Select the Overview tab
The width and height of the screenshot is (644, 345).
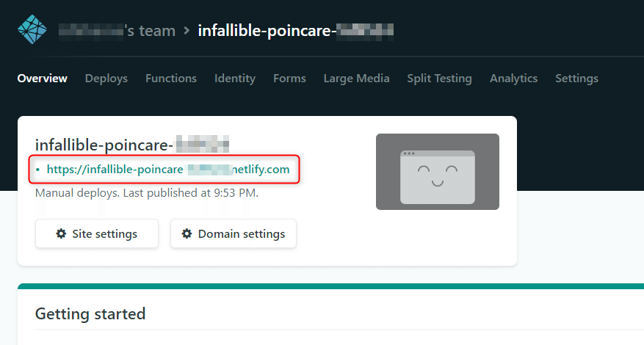click(43, 79)
